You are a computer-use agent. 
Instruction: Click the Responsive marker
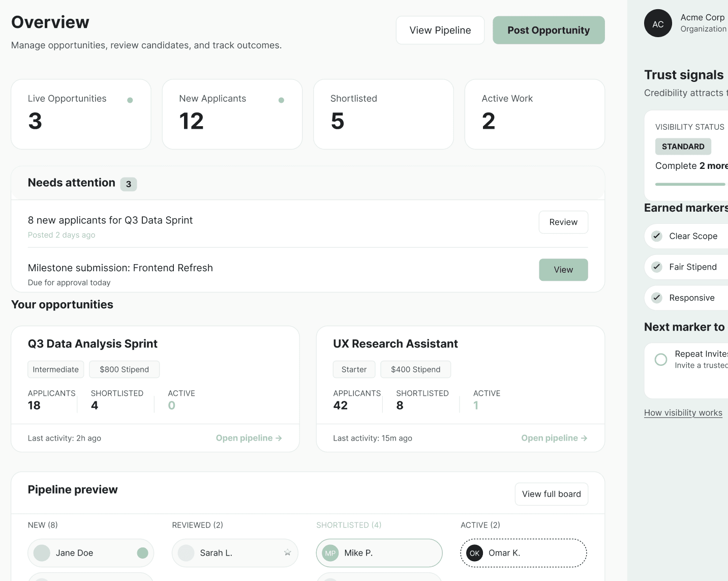(x=686, y=298)
